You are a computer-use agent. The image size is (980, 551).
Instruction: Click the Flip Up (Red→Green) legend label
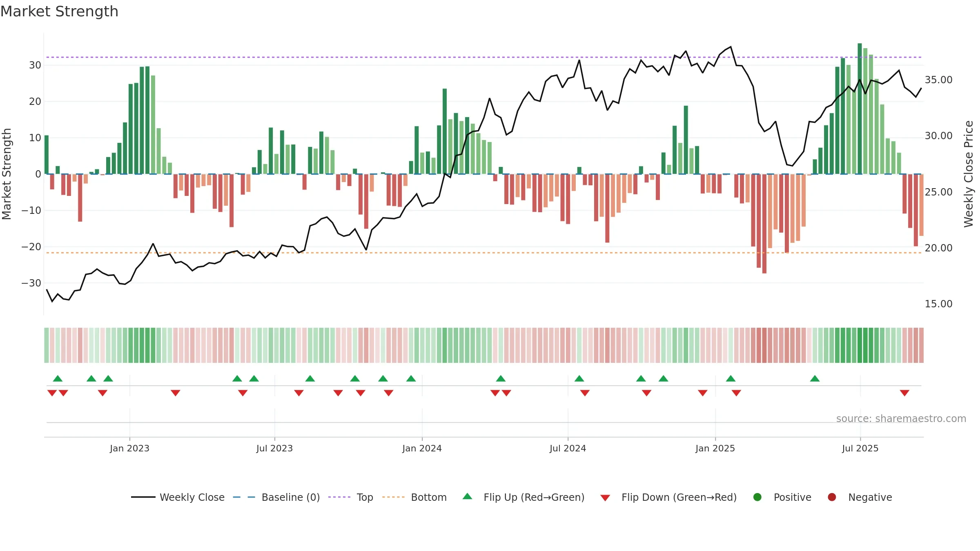pyautogui.click(x=534, y=497)
